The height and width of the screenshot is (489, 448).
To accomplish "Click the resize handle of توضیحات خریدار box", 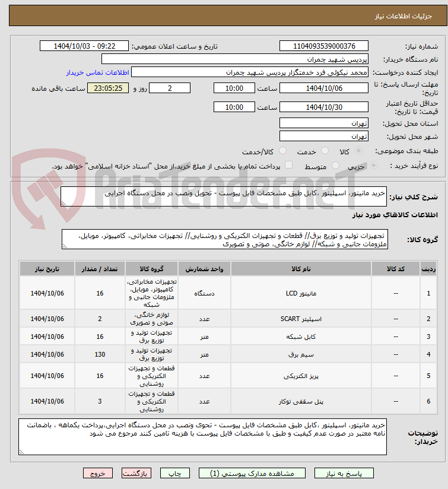I will click(x=21, y=452).
